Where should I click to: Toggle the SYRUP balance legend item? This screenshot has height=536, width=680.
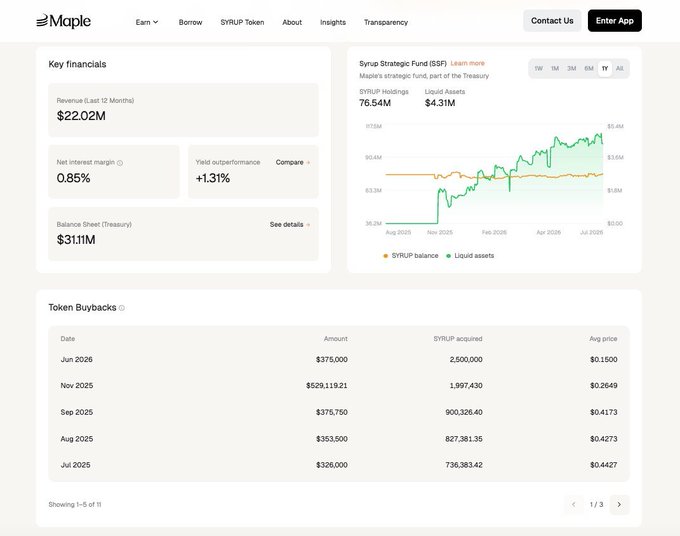point(411,256)
